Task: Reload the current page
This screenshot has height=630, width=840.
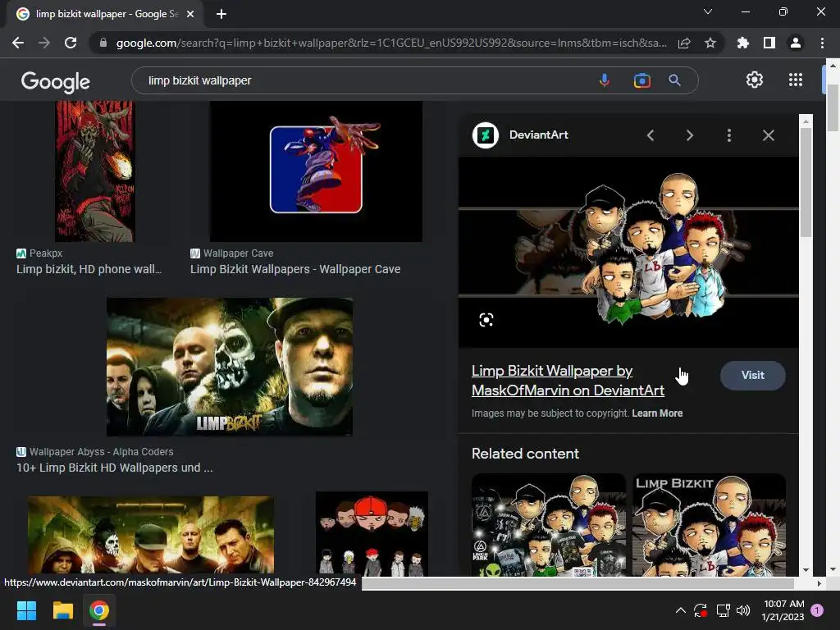Action: coord(71,43)
